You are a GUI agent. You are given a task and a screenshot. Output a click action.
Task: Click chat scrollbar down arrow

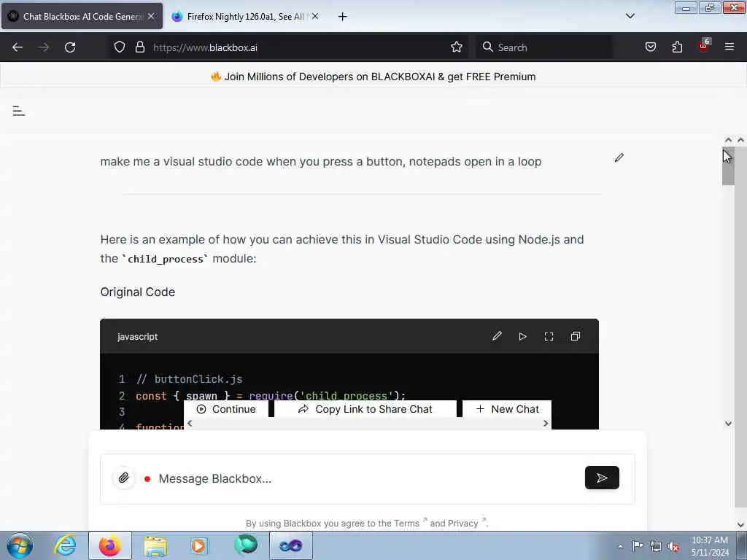728,424
